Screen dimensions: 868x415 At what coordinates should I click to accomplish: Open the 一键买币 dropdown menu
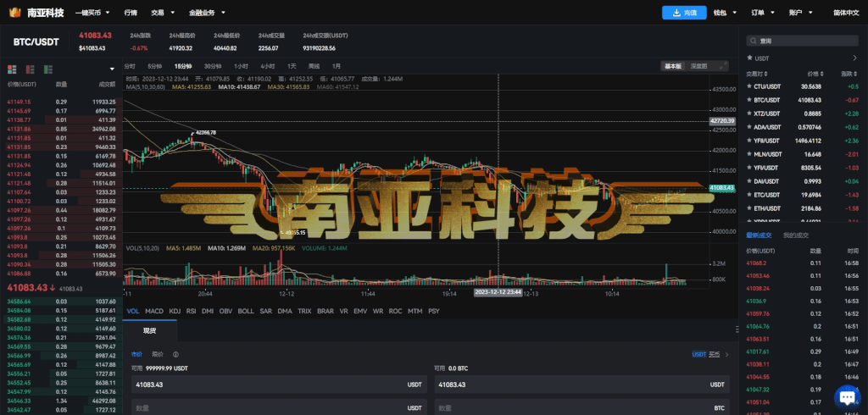tap(92, 12)
